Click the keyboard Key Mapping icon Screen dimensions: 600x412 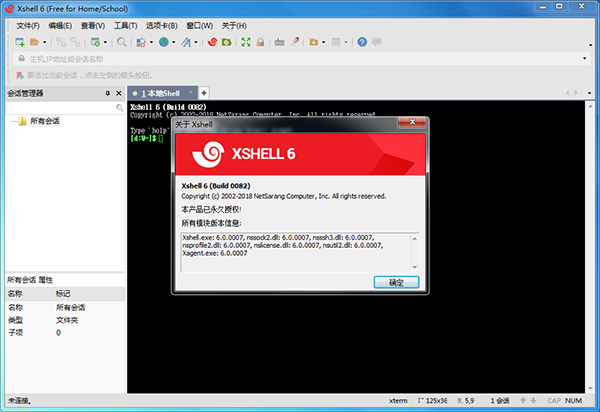click(279, 42)
